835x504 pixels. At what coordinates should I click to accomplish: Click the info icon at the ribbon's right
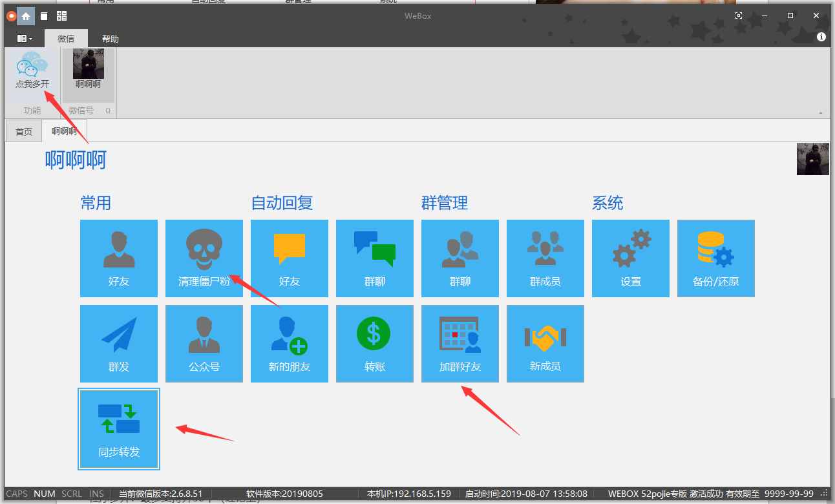pyautogui.click(x=821, y=37)
